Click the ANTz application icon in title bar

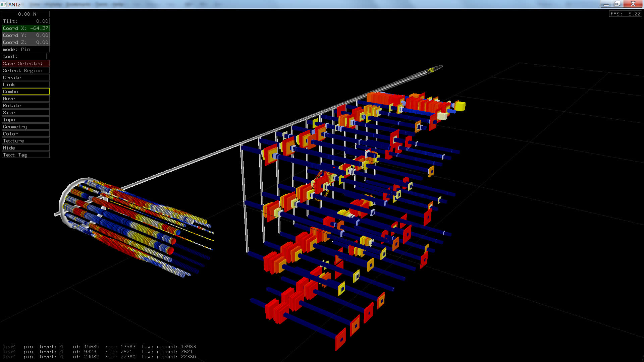pos(4,4)
